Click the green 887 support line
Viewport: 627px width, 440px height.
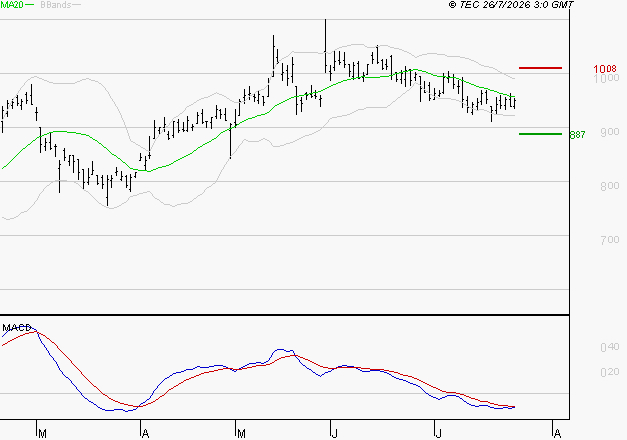pos(540,134)
